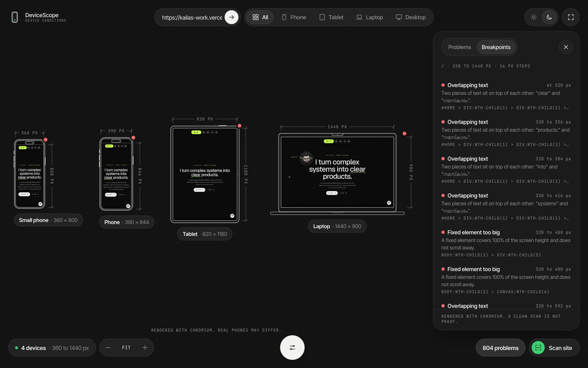The width and height of the screenshot is (588, 368).
Task: Click the red problem dot on Laptop
Action: pos(404,134)
